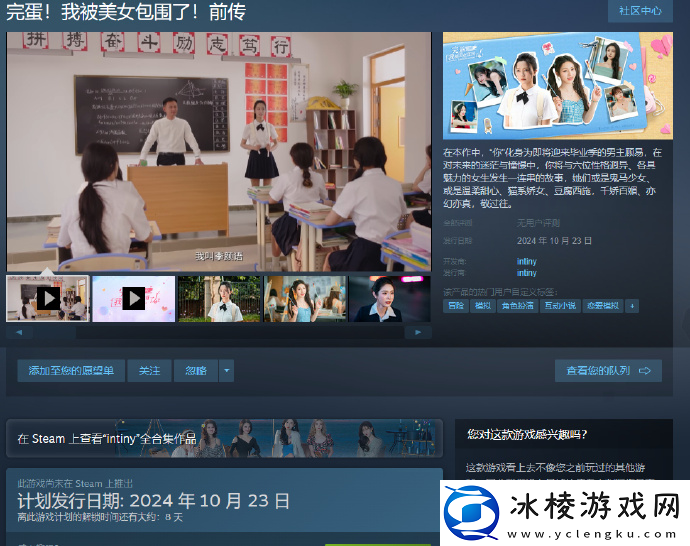This screenshot has width=690, height=546.
Task: Click the game description paragraph
Action: (x=552, y=178)
